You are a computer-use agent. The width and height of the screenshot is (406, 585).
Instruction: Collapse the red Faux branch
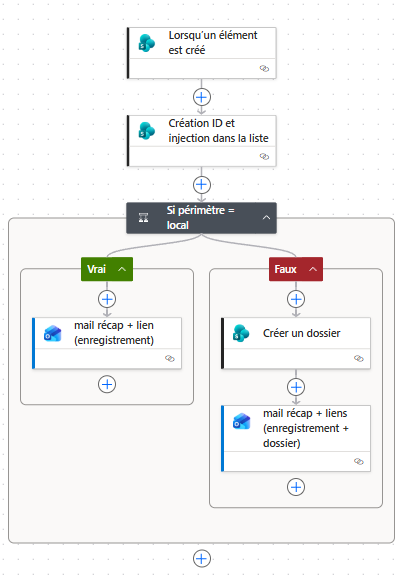click(313, 269)
